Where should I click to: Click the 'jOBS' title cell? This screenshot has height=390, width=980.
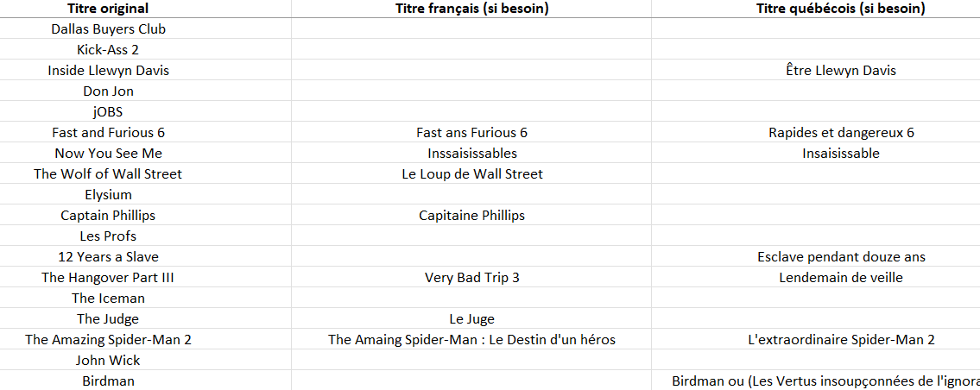point(108,111)
